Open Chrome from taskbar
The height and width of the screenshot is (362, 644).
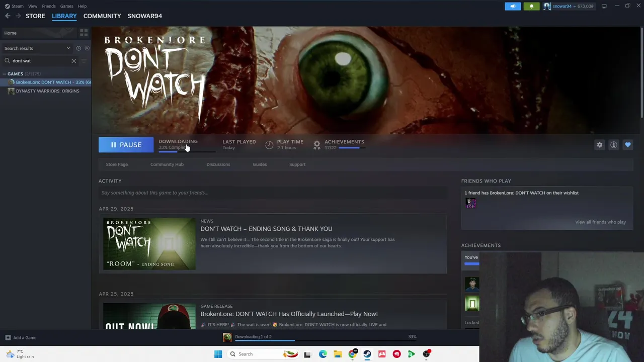(x=352, y=354)
